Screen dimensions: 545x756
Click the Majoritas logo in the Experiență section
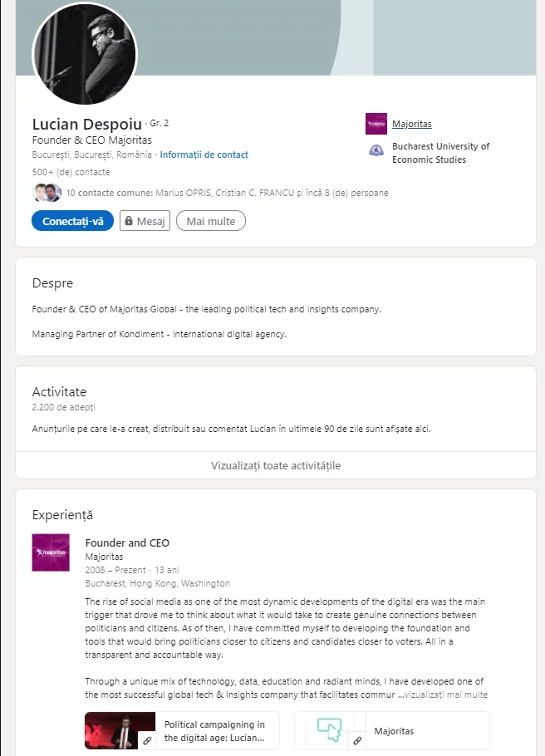click(50, 552)
